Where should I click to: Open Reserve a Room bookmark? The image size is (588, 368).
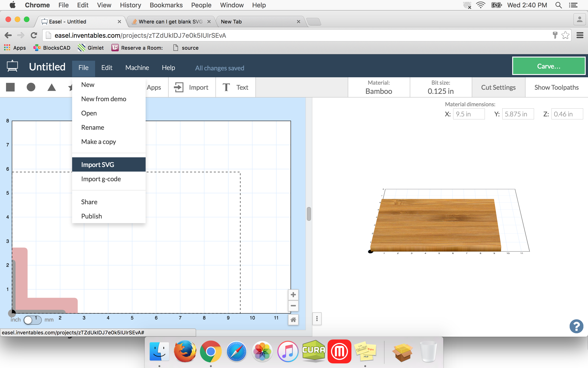point(137,48)
